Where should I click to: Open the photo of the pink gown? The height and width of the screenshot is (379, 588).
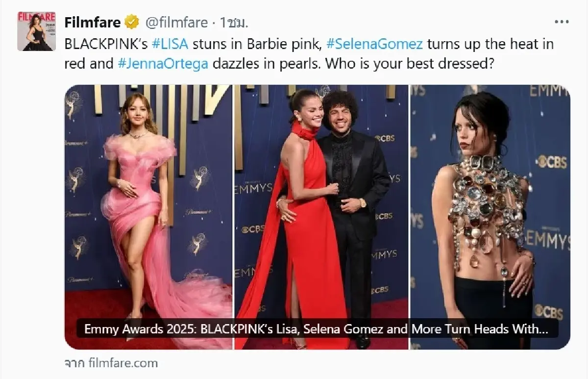click(148, 216)
